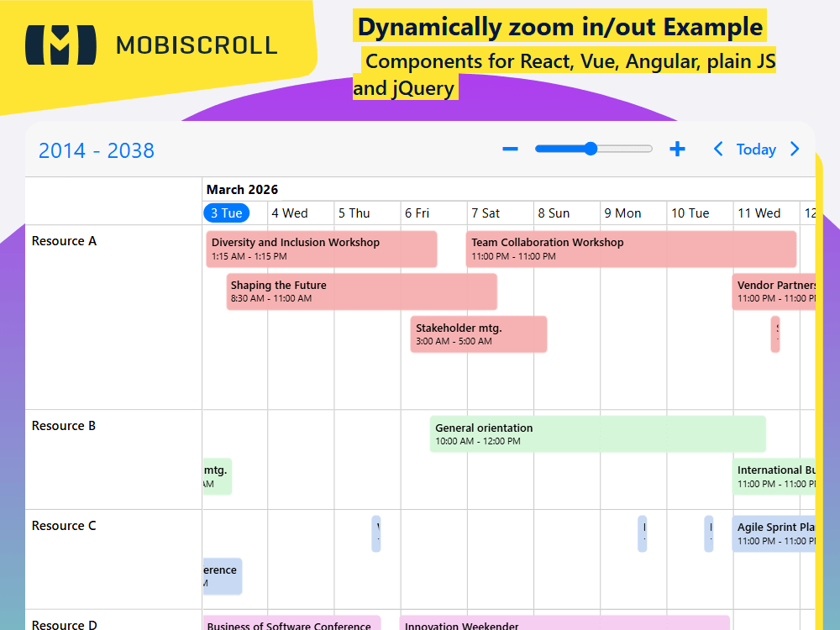Open the 2014 - 2038 date range picker
The image size is (840, 630).
(96, 150)
